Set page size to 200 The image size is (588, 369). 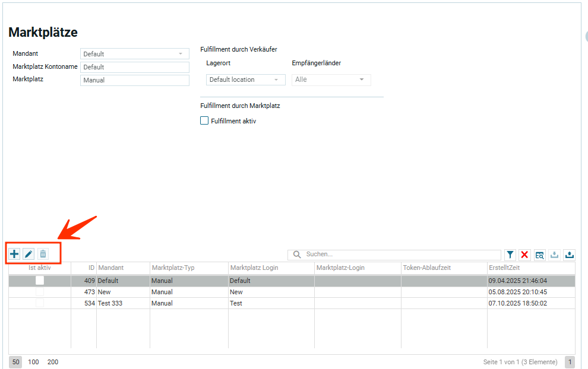(x=53, y=362)
